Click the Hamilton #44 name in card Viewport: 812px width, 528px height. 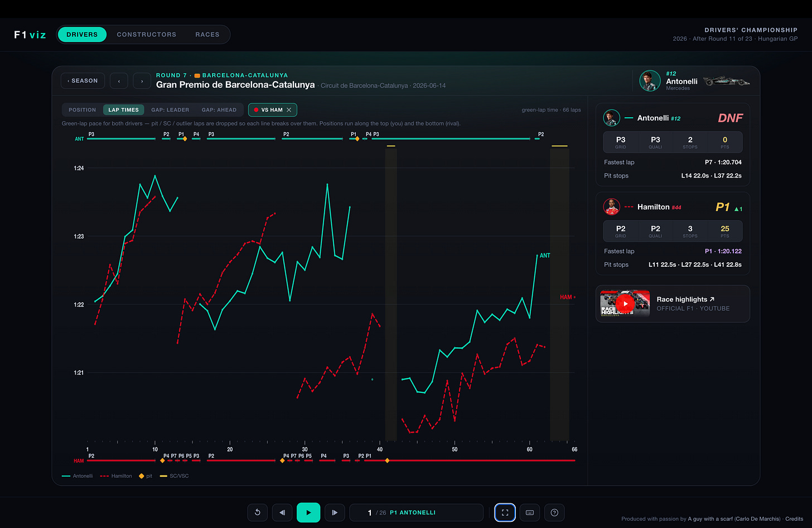659,207
